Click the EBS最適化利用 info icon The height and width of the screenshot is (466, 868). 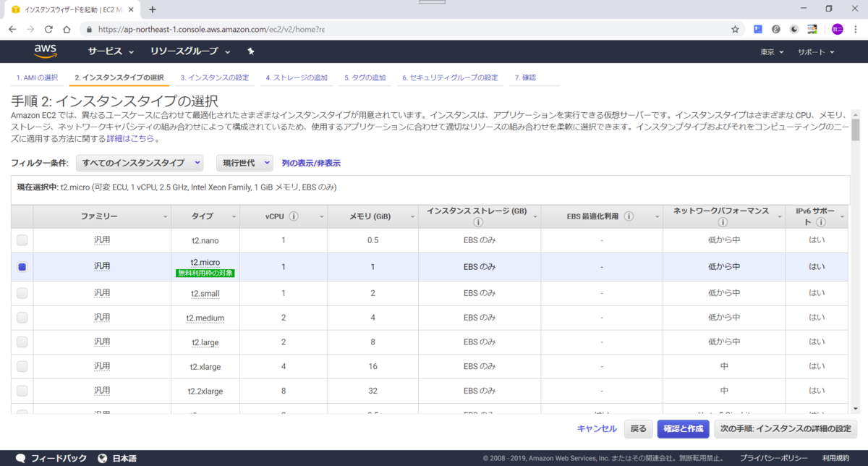pos(629,215)
